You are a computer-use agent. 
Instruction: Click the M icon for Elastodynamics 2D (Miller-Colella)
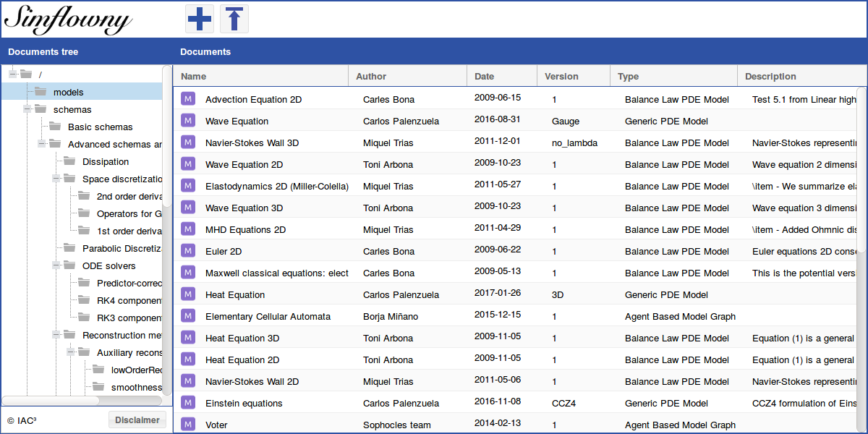[188, 186]
